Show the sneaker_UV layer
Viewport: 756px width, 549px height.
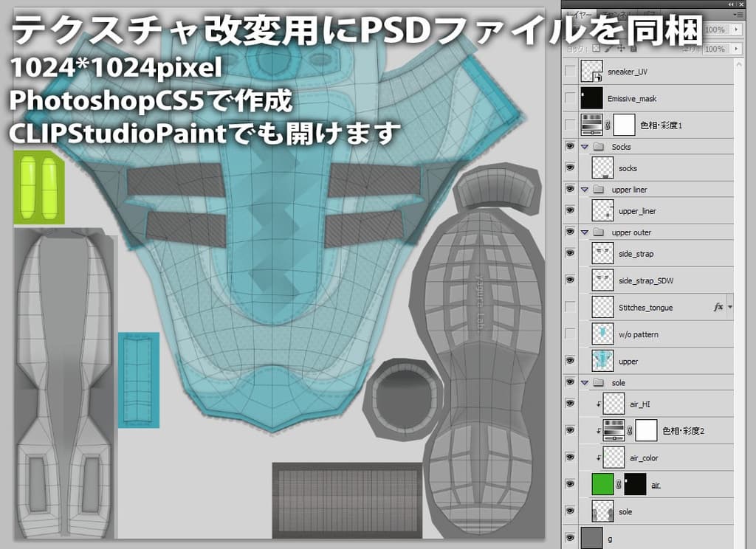[569, 72]
